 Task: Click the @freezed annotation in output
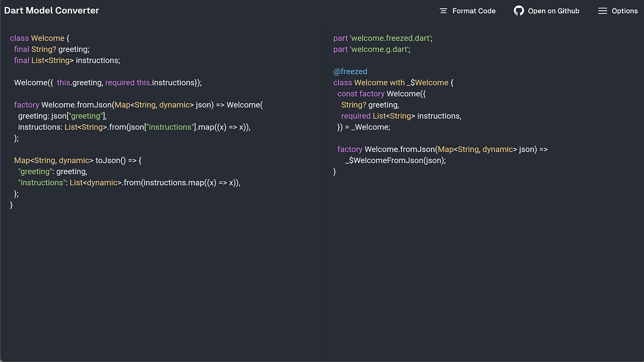point(350,71)
